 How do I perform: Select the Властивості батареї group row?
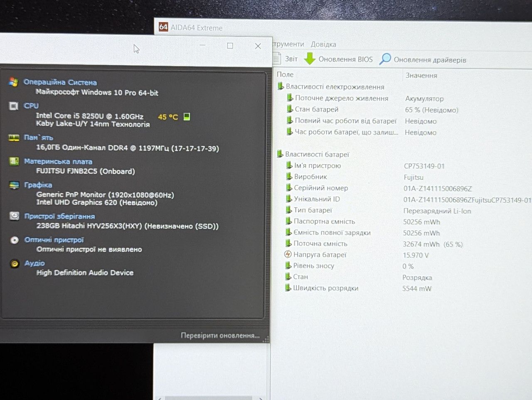317,154
